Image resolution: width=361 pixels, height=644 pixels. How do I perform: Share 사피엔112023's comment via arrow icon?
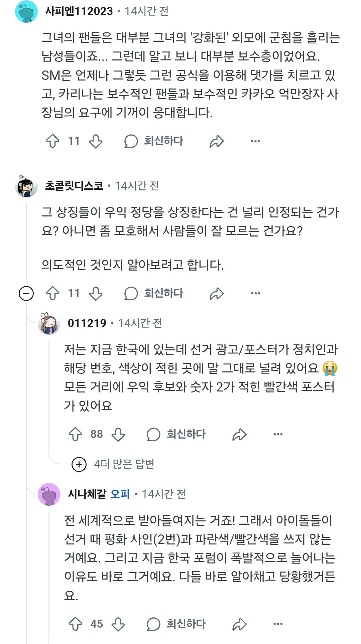coord(217,141)
